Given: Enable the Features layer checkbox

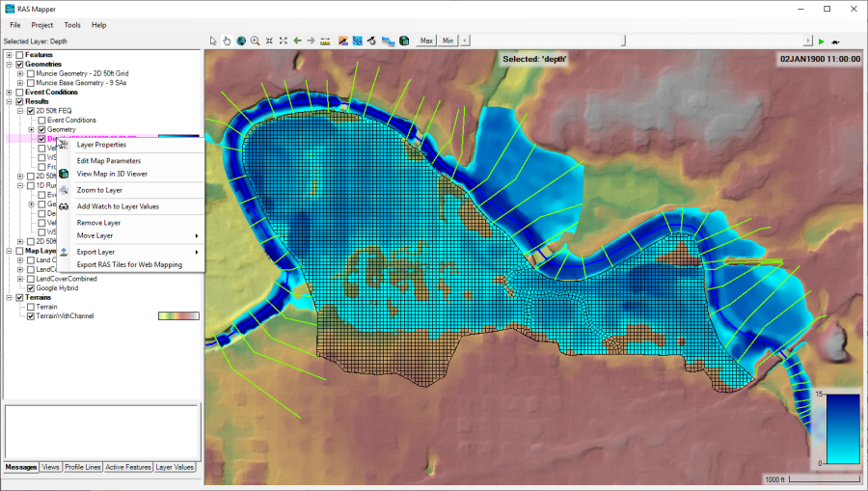Looking at the screenshot, I should [20, 55].
